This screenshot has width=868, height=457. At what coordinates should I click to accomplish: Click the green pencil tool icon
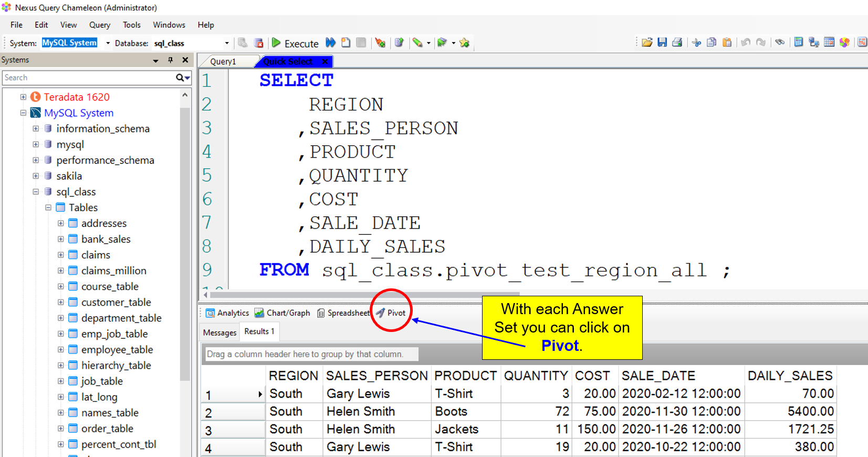[417, 43]
